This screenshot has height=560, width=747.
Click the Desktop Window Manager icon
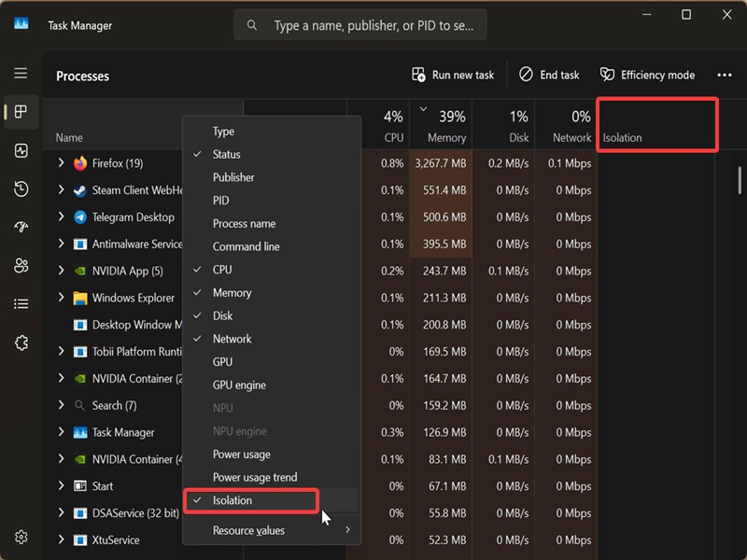[80, 325]
